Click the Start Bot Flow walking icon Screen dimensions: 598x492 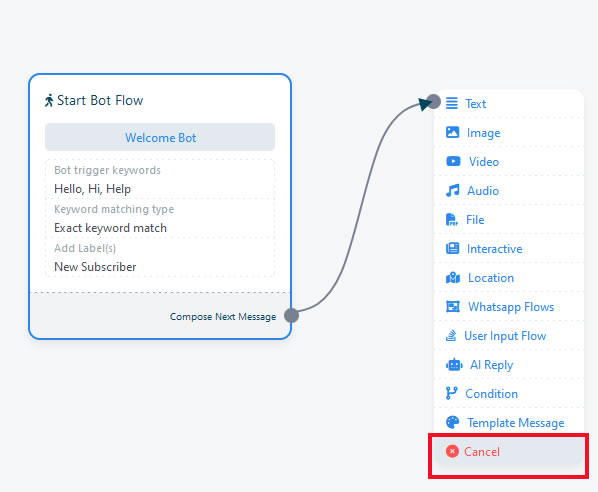point(49,101)
